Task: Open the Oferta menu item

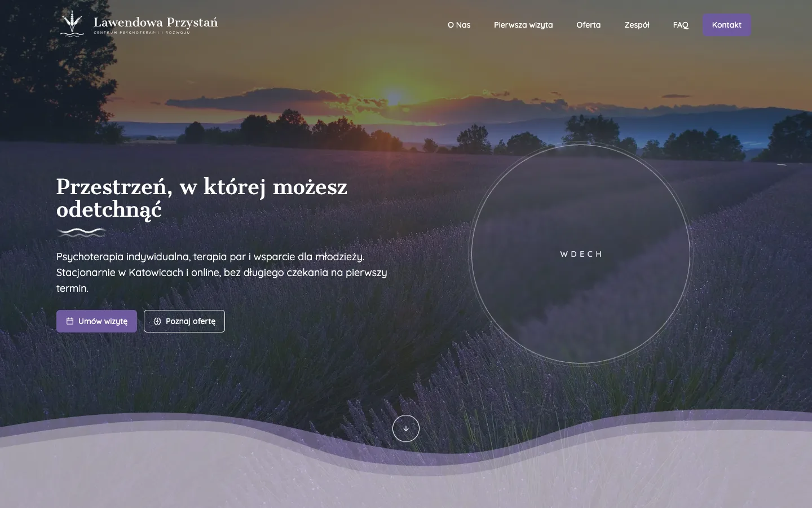Action: click(x=589, y=25)
